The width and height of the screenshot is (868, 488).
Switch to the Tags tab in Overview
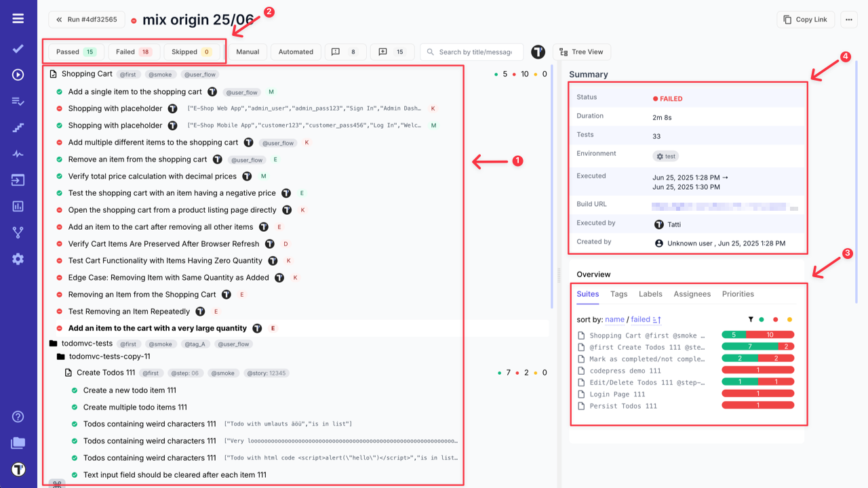coord(618,293)
